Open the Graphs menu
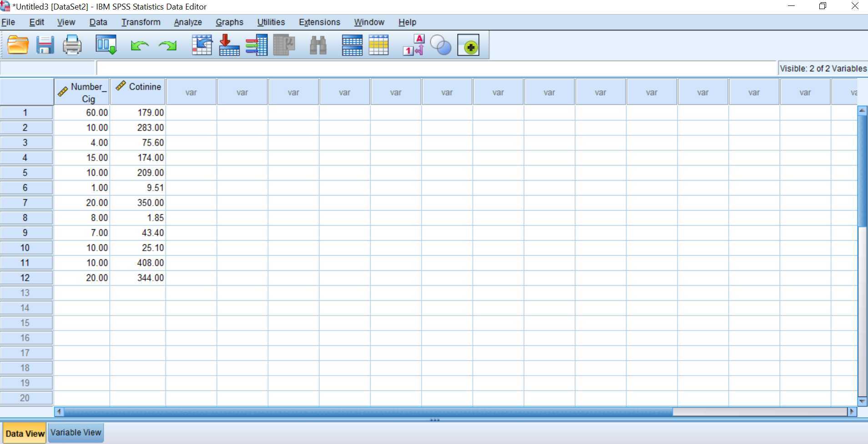This screenshot has width=868, height=444. point(229,22)
